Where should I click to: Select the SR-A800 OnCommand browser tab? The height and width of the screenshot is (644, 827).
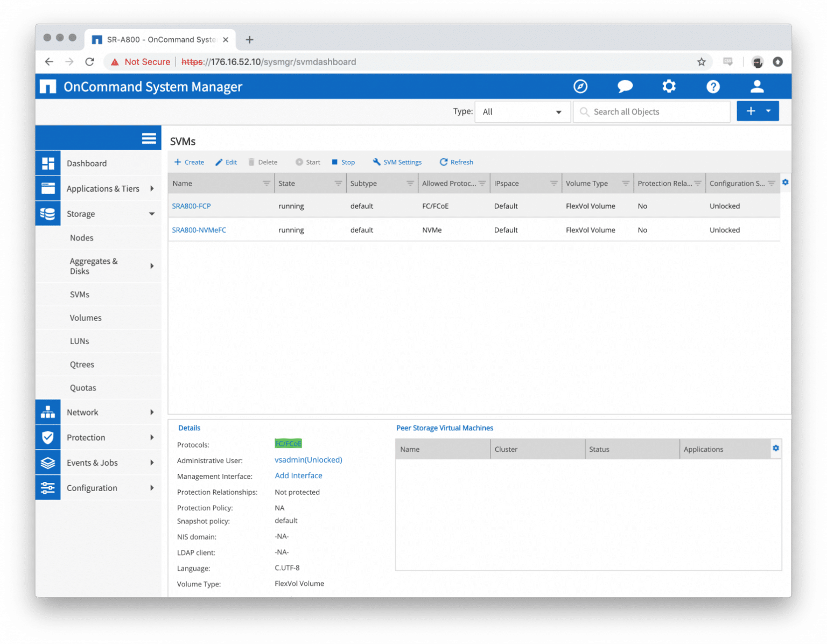(x=161, y=39)
